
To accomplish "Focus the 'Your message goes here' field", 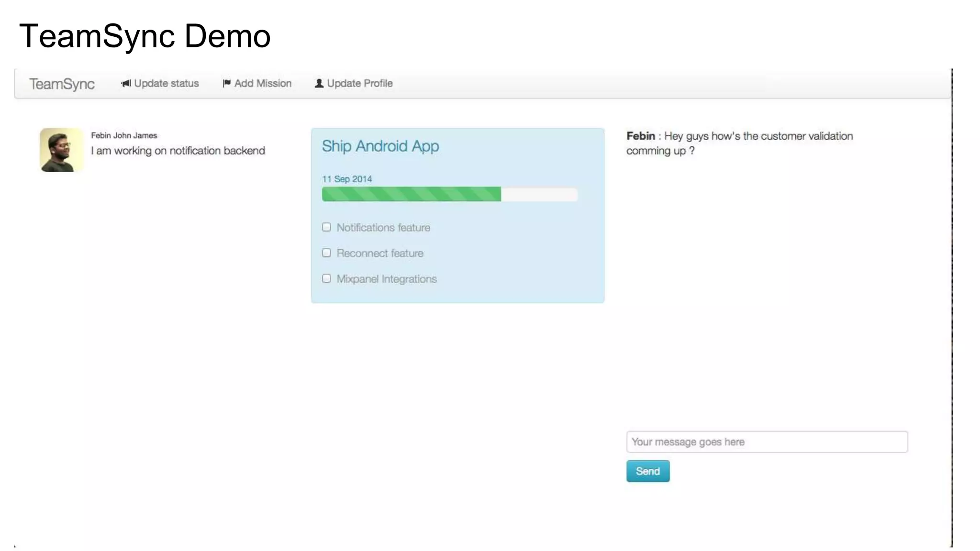I will pos(767,442).
